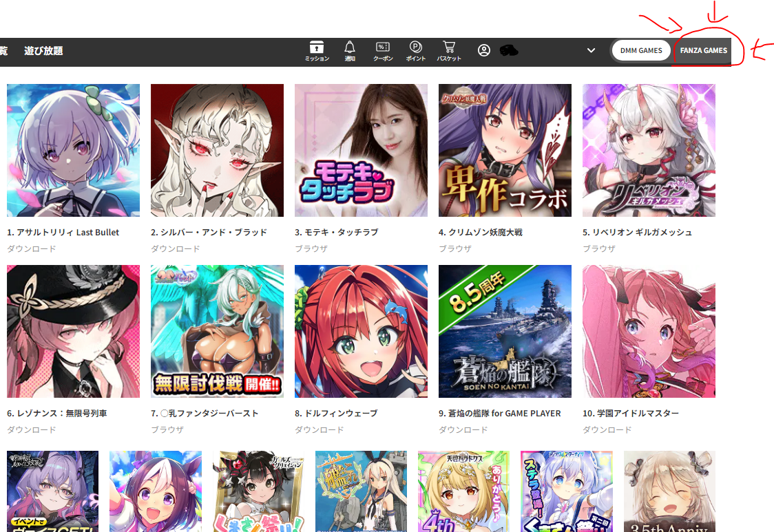774x532 pixels.
Task: Click the user account profile icon
Action: tap(483, 50)
